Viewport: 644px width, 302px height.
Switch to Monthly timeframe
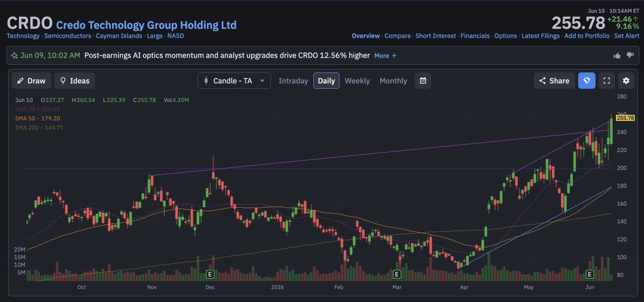pos(393,80)
